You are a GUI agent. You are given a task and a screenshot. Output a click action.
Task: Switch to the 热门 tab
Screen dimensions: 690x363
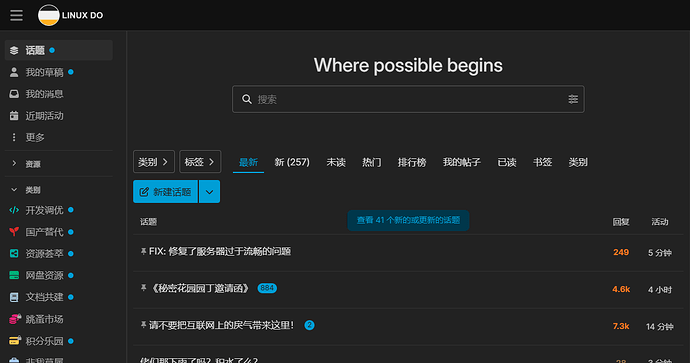[x=371, y=162]
